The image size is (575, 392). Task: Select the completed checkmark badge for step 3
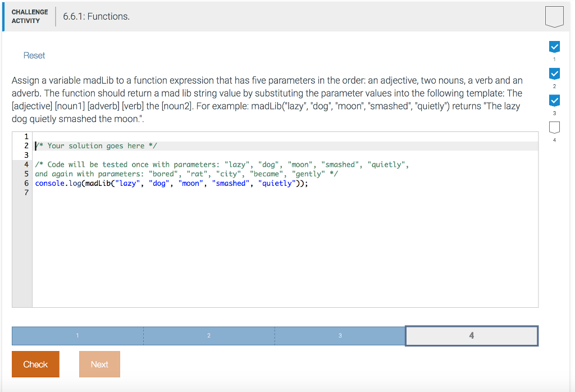click(x=554, y=101)
